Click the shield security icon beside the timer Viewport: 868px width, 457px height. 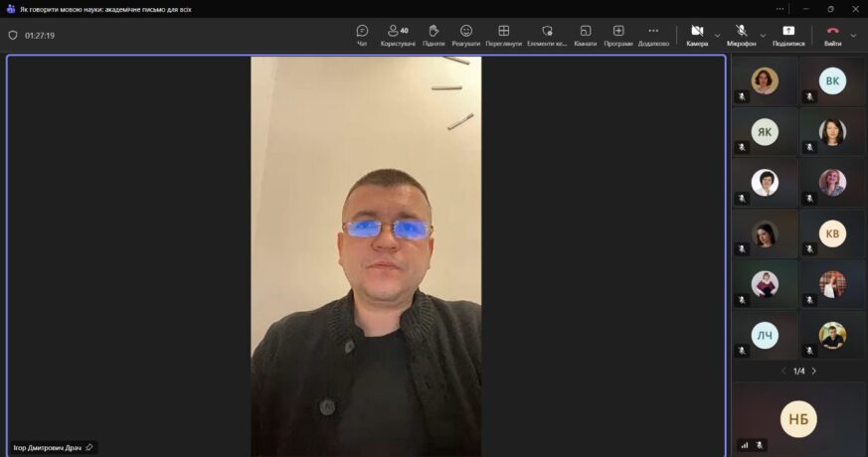pos(13,35)
